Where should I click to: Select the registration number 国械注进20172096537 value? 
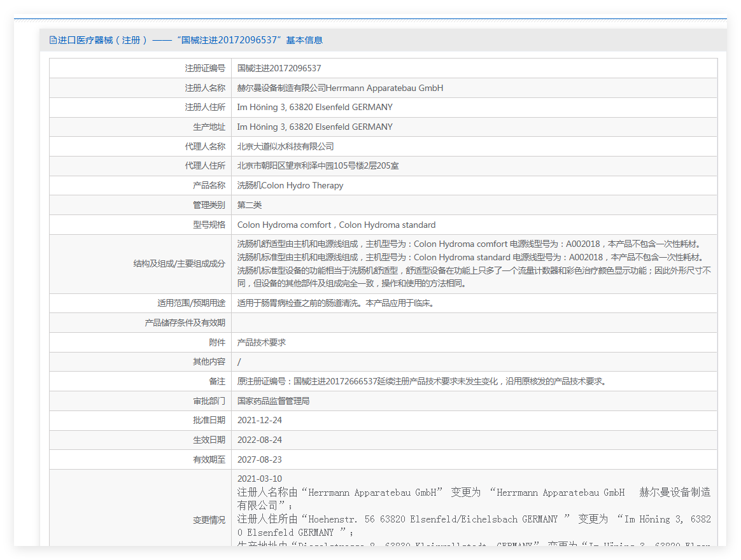coord(279,69)
